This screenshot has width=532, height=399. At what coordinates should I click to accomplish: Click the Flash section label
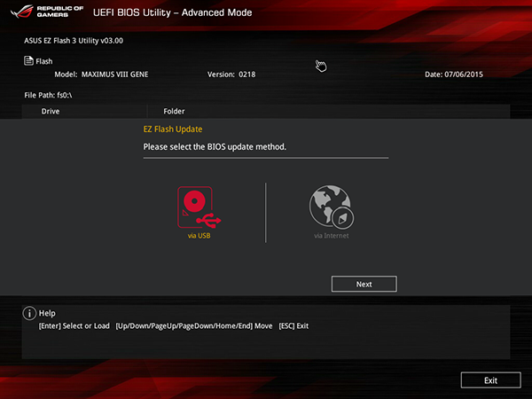(x=44, y=61)
